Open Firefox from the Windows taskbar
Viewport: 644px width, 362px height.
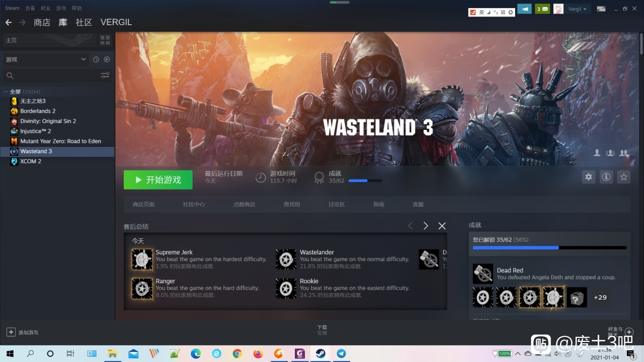point(258,353)
